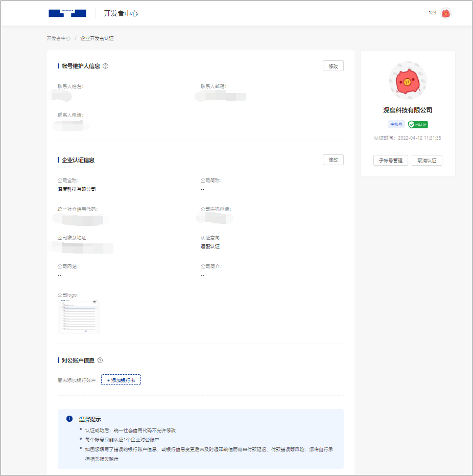Open the 公司logo thumbnail image
Viewport: 473px width, 476px height.
tap(79, 316)
